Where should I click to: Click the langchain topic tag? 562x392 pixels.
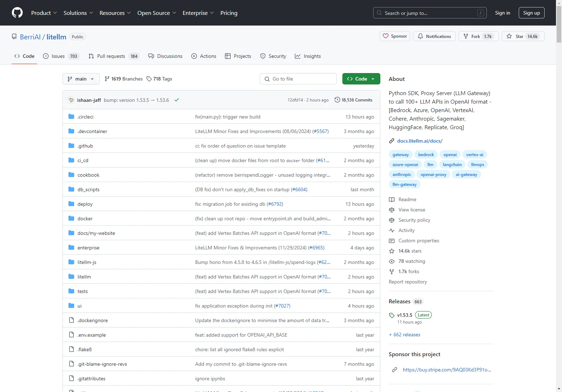click(452, 165)
